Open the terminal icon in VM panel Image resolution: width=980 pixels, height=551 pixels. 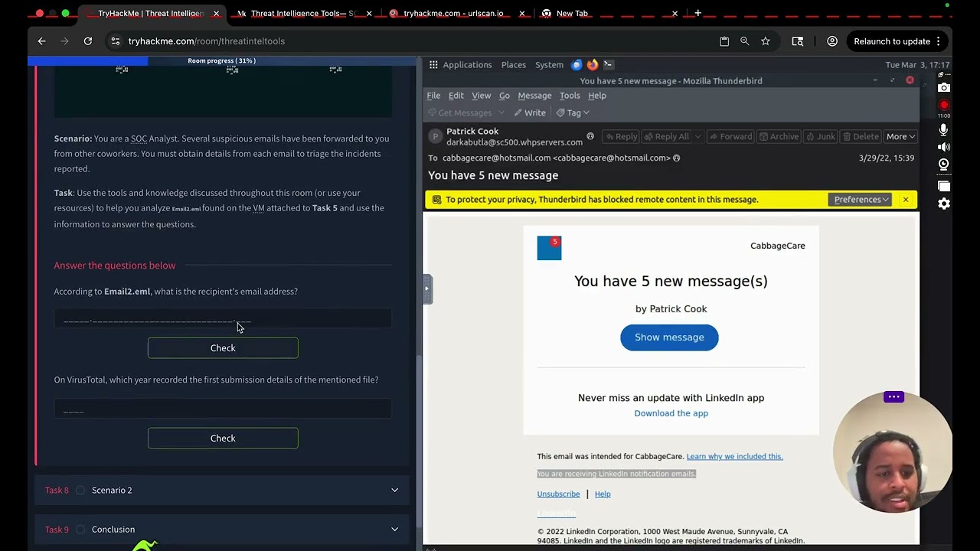(x=609, y=64)
